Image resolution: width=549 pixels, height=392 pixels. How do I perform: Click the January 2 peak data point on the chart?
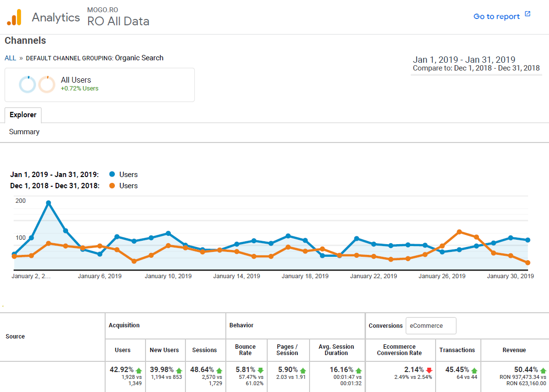[x=48, y=202]
